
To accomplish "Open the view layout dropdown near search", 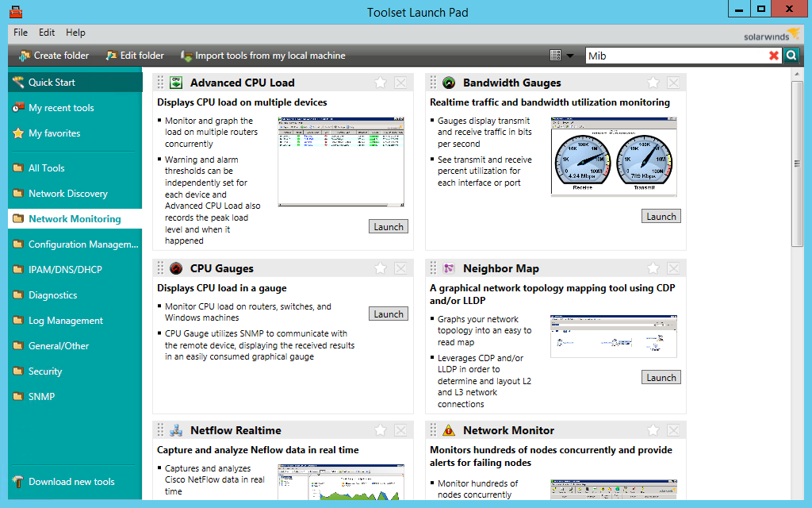I will 567,56.
